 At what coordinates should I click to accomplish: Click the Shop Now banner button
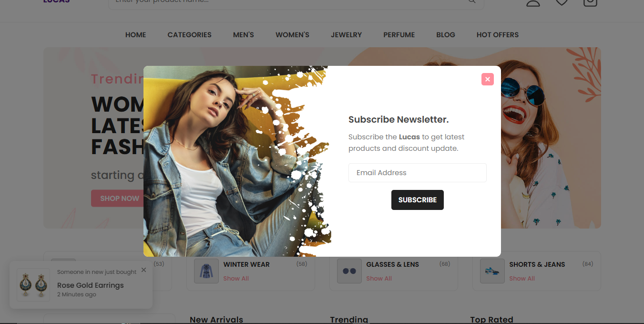coord(117,199)
